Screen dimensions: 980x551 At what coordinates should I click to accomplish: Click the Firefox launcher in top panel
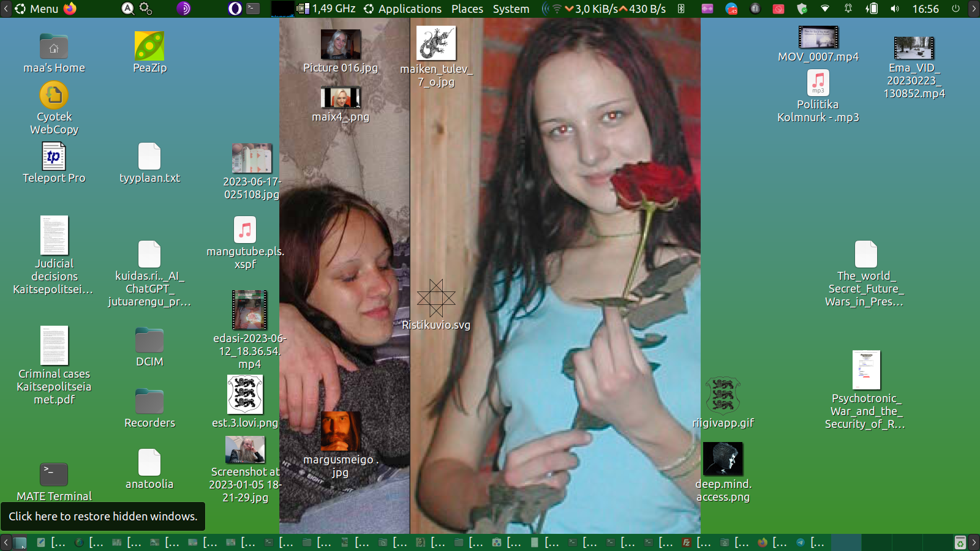[70, 9]
